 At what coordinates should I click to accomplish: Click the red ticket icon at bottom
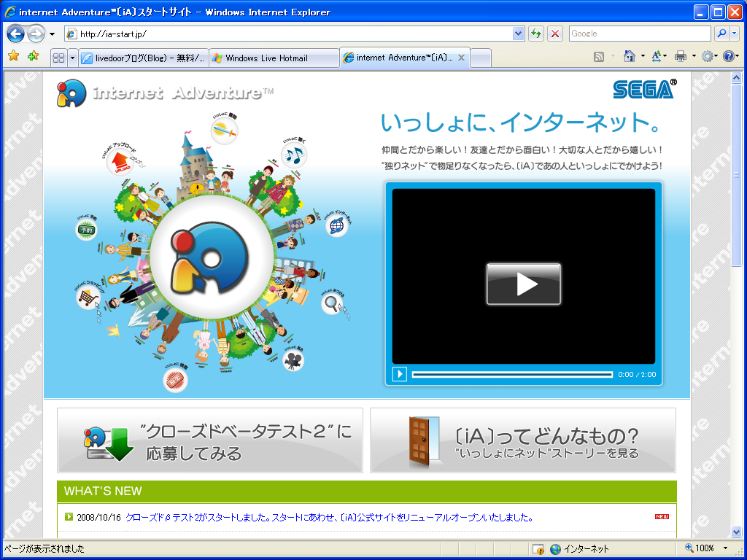175,381
